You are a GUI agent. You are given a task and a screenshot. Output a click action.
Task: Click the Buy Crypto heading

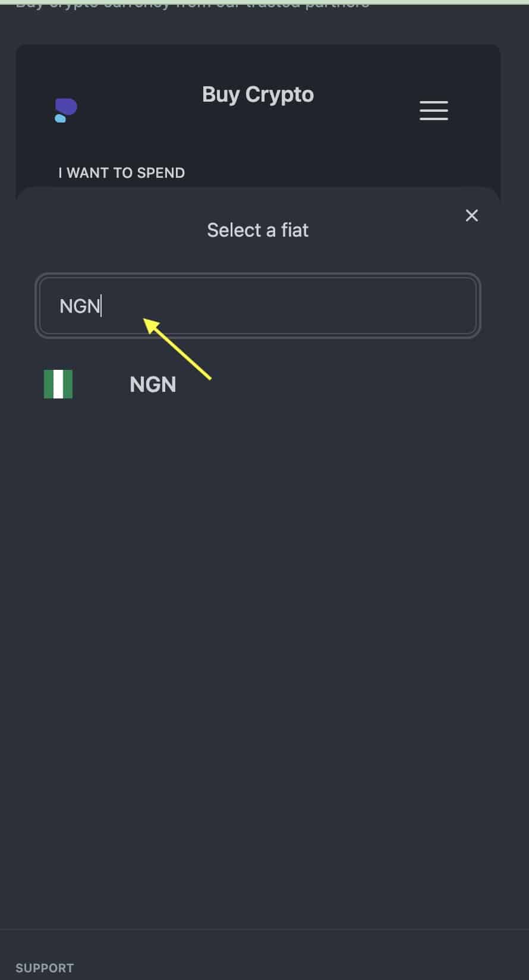pos(258,95)
